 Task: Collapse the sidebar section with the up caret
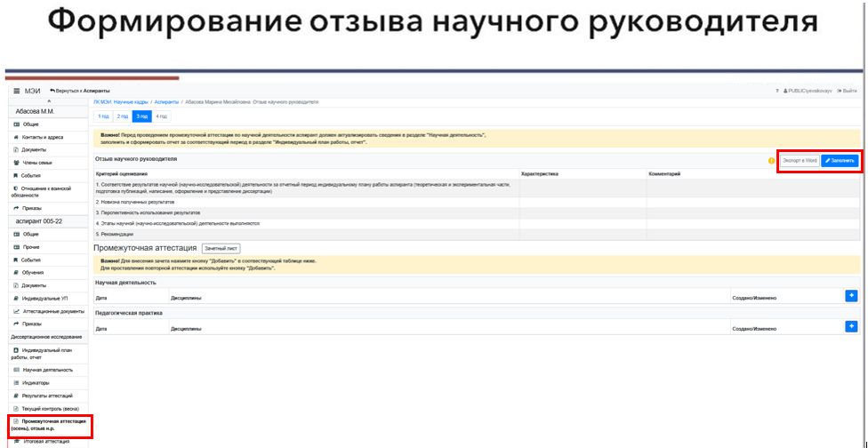pos(49,101)
